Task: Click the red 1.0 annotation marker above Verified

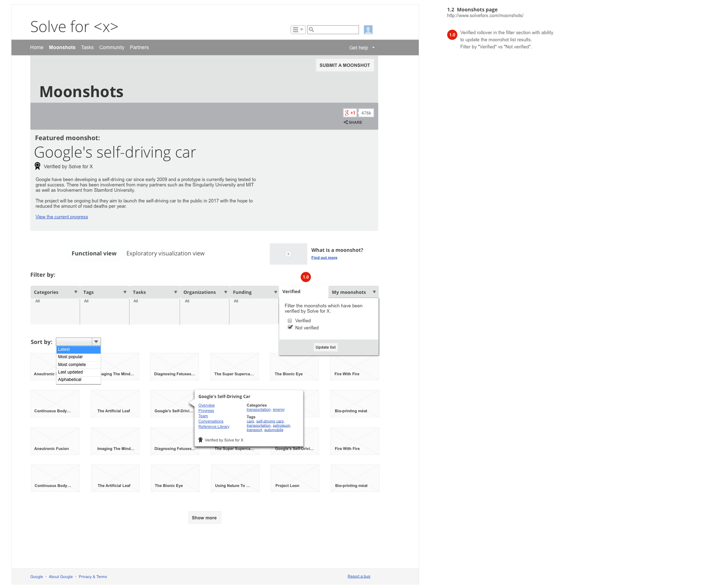Action: point(306,277)
